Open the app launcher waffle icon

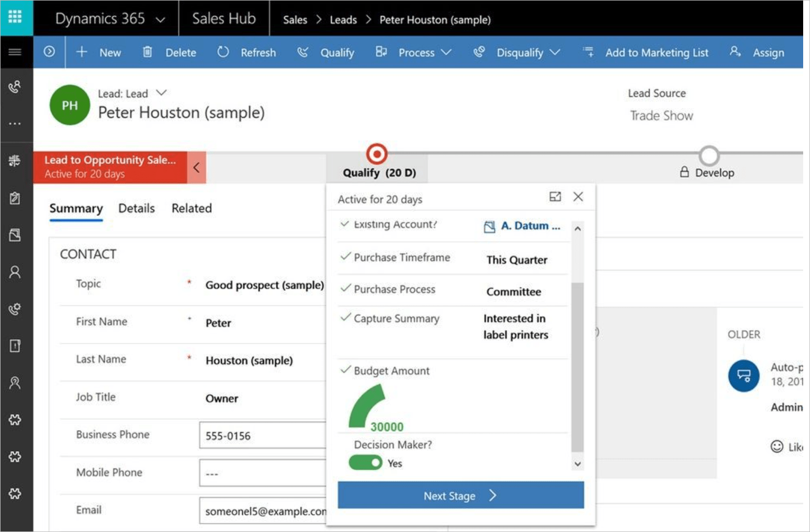click(15, 17)
